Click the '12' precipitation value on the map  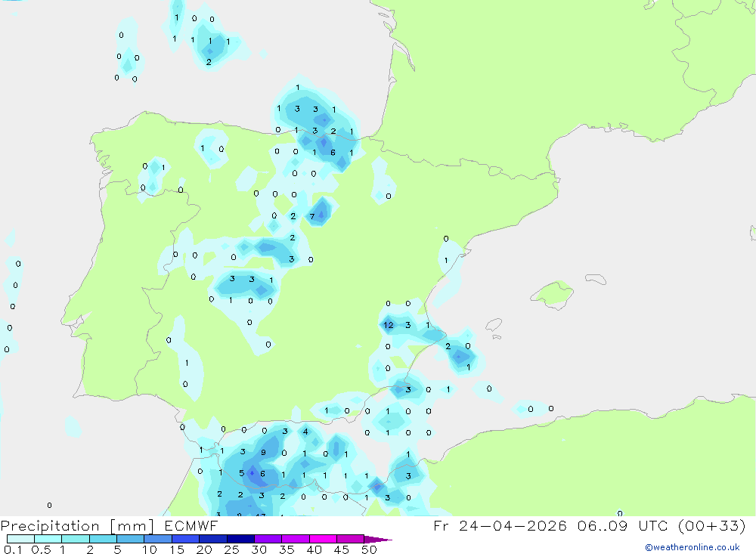pyautogui.click(x=388, y=326)
